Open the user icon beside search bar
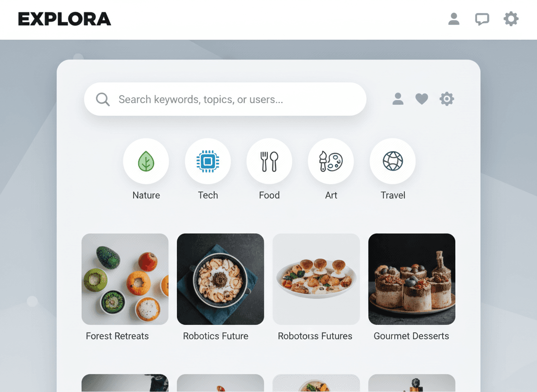Screen dimensions: 537x392 pos(398,99)
